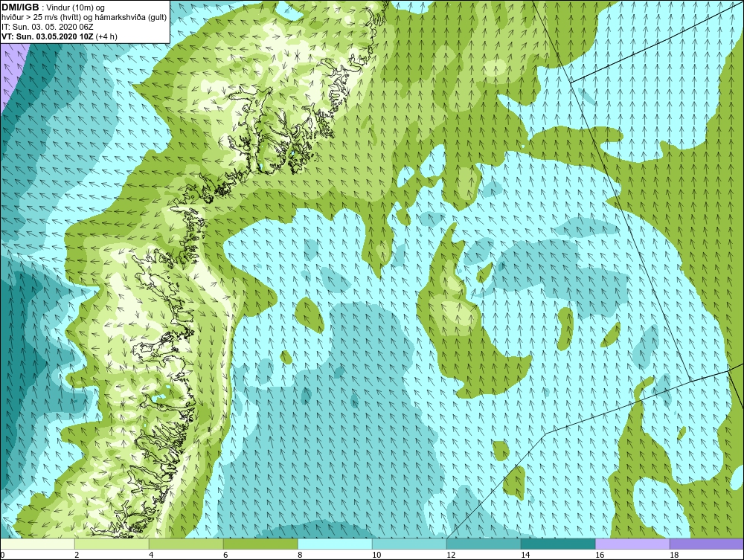This screenshot has height=560, width=744.
Task: Click the 6–8 m/s olive green legend swatch
Action: [x=260, y=544]
